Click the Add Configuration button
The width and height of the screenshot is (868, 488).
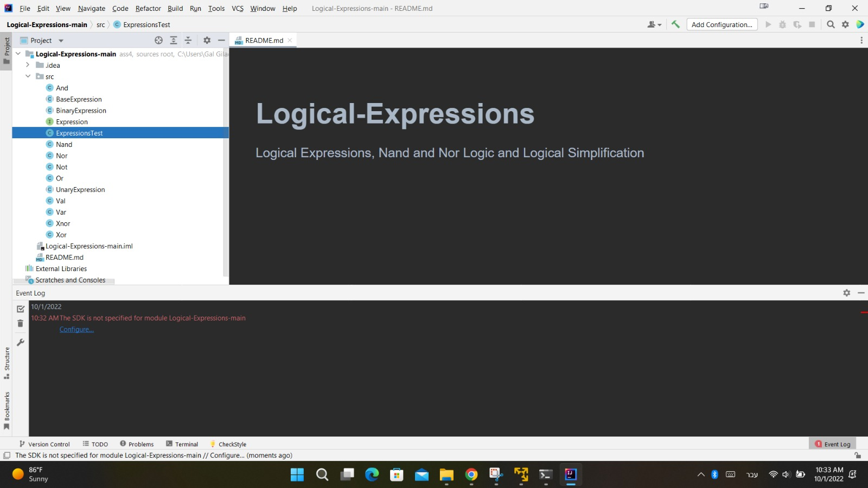coord(722,24)
